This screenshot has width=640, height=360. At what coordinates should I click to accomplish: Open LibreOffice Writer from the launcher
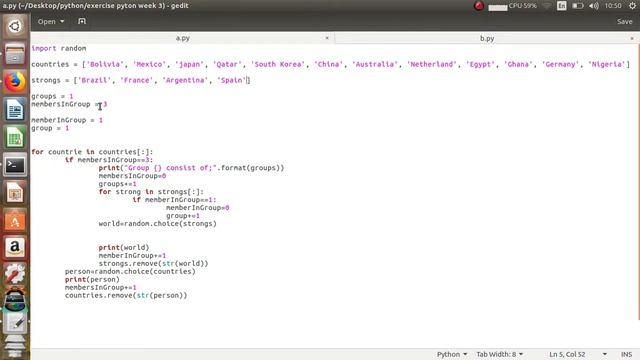[15, 109]
